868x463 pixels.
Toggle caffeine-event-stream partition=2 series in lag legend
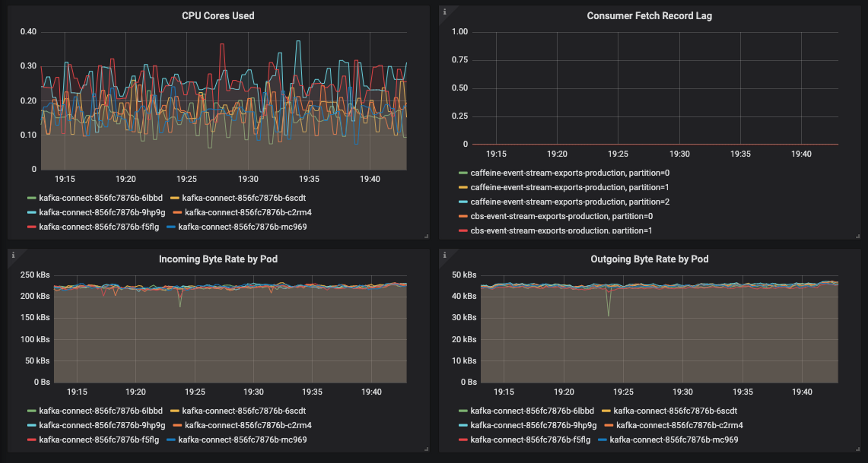coord(569,202)
